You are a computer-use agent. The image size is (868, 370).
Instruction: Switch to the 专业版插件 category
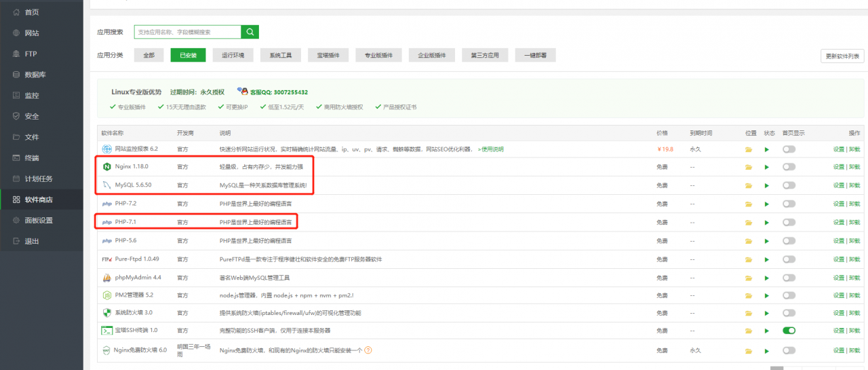pos(379,55)
